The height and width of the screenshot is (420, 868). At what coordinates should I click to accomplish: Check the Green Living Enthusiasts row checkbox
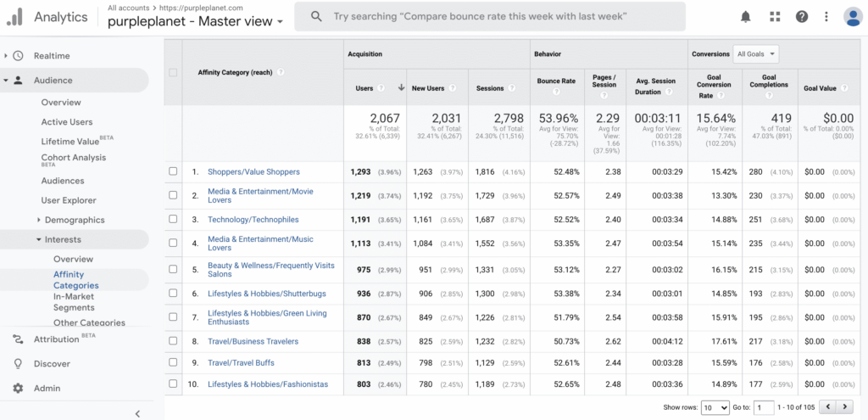[x=173, y=317]
